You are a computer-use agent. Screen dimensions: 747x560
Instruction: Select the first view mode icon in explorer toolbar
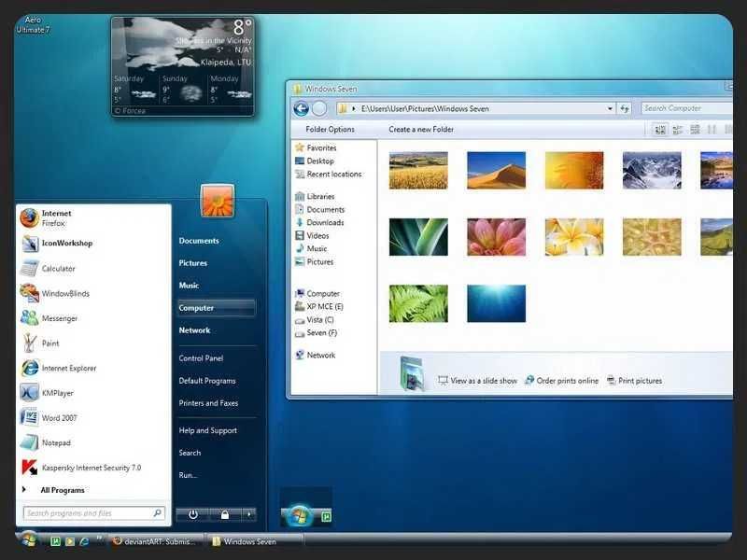(x=660, y=130)
